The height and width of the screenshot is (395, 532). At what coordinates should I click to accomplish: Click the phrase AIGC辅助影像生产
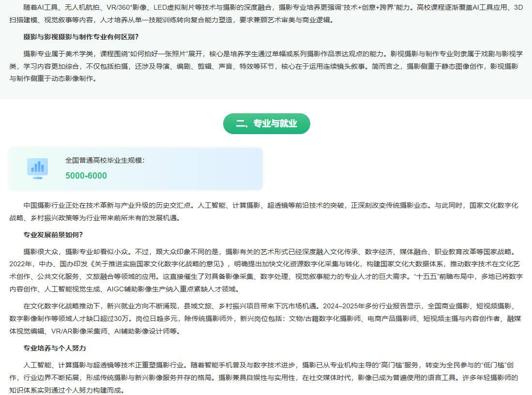click(x=143, y=289)
